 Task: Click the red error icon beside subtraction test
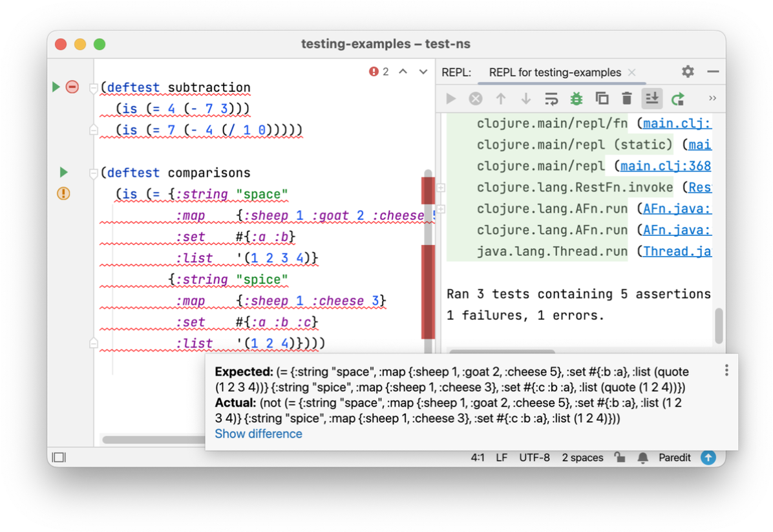pyautogui.click(x=72, y=87)
